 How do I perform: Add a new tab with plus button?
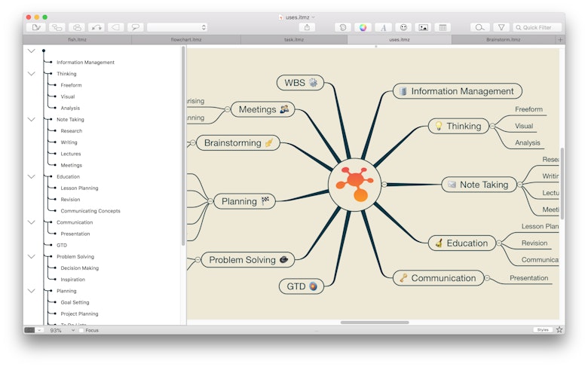(x=560, y=39)
